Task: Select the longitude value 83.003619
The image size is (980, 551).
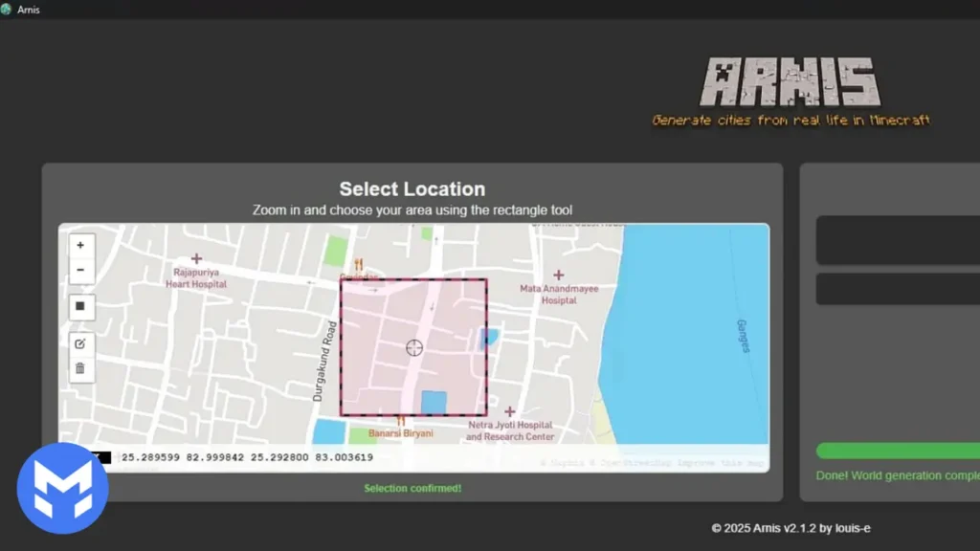Action: pyautogui.click(x=344, y=457)
